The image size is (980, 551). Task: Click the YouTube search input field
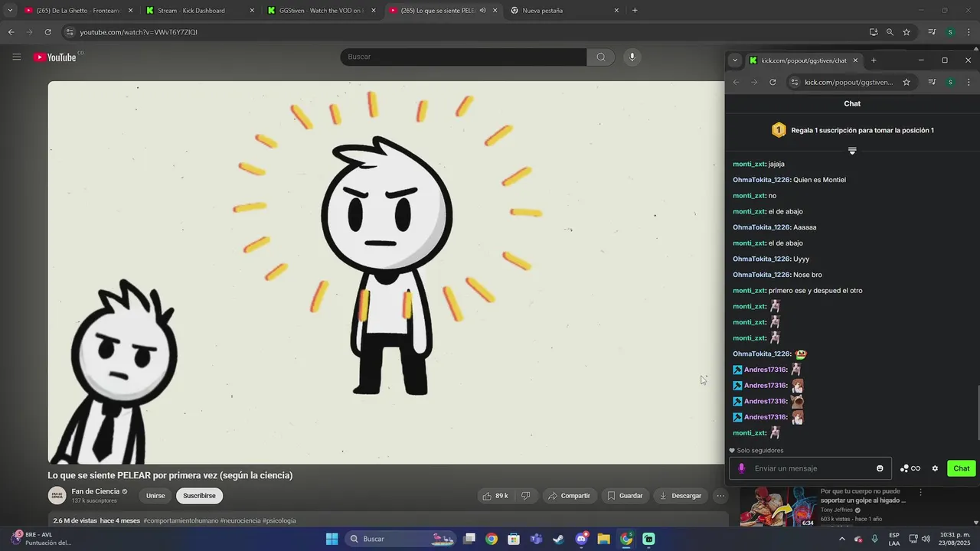click(x=463, y=57)
